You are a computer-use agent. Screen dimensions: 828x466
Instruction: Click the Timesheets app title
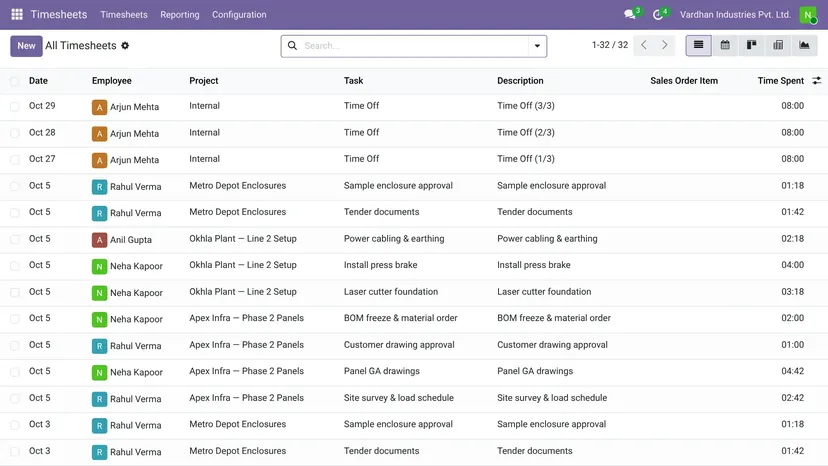point(59,14)
